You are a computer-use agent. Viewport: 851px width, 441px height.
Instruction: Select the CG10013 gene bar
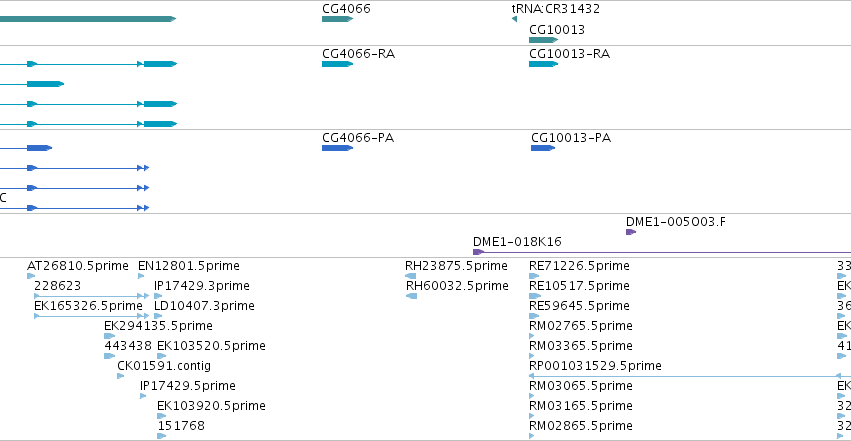point(543,40)
